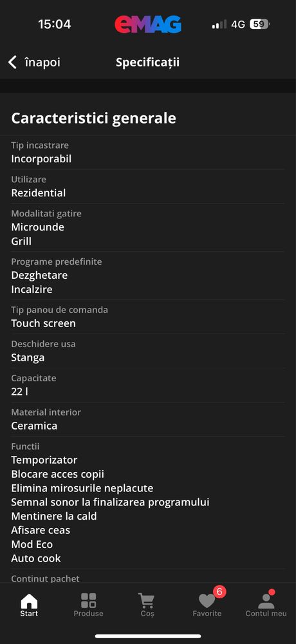Tap the Capacitate 22 l row
The height and width of the screenshot is (644, 296).
coord(148,385)
